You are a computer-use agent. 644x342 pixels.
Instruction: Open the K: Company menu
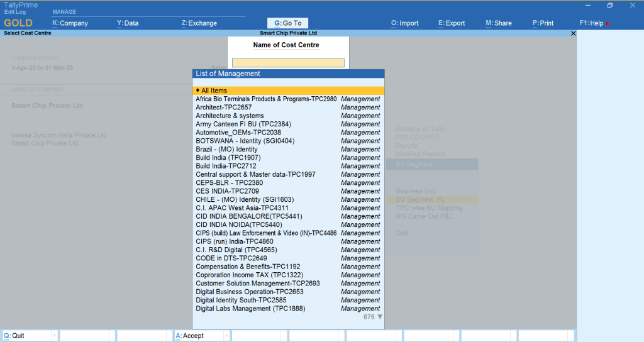click(70, 23)
